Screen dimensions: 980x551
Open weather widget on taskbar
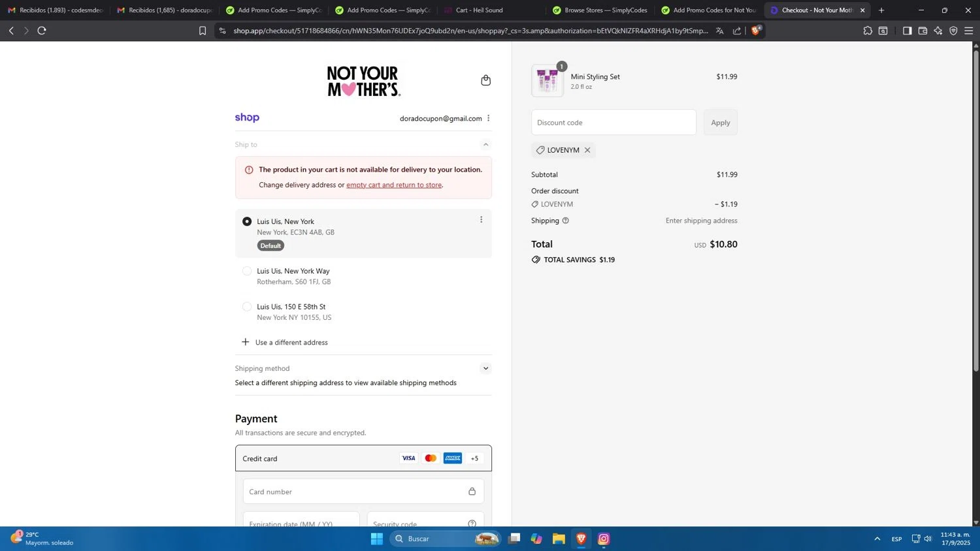tap(42, 539)
